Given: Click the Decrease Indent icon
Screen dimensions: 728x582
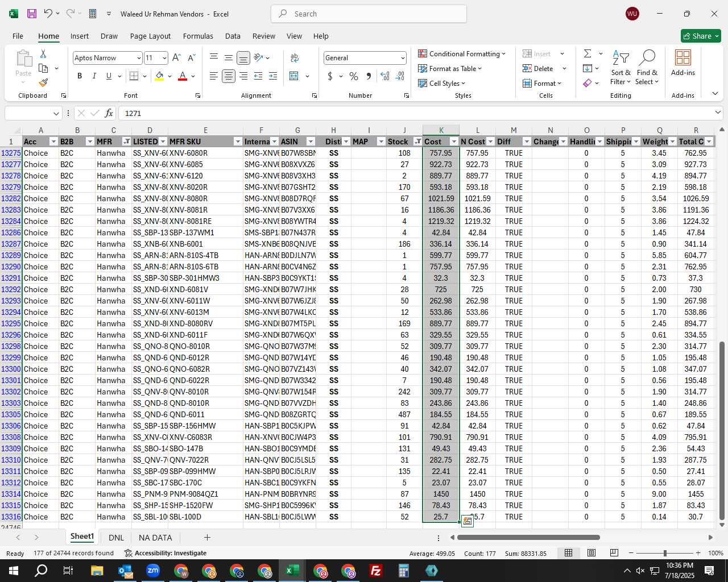Looking at the screenshot, I should point(258,76).
